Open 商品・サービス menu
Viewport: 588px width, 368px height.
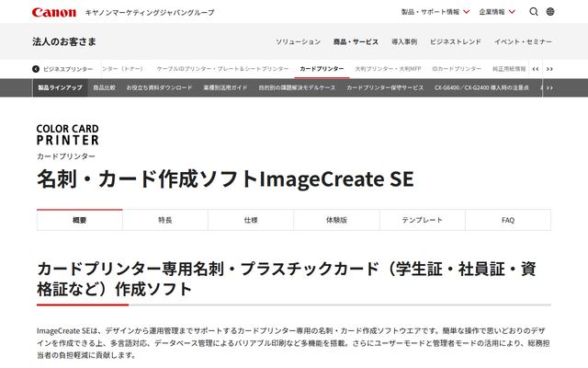356,41
